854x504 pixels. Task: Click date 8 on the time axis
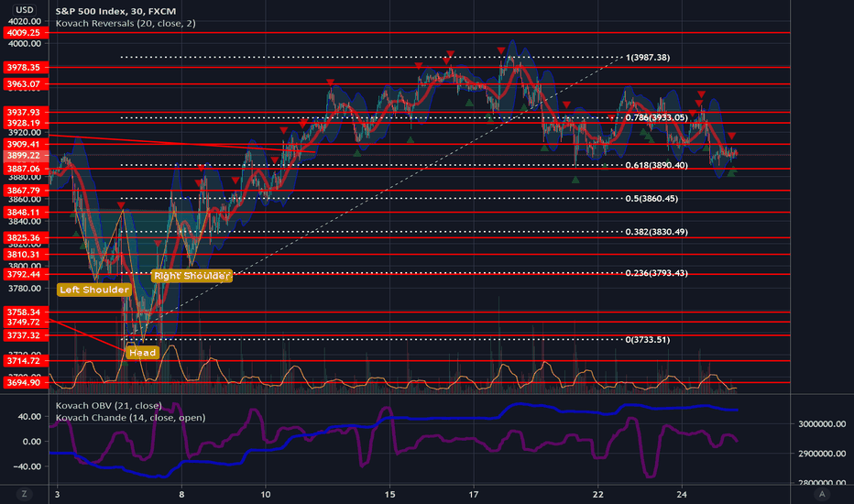click(x=181, y=495)
